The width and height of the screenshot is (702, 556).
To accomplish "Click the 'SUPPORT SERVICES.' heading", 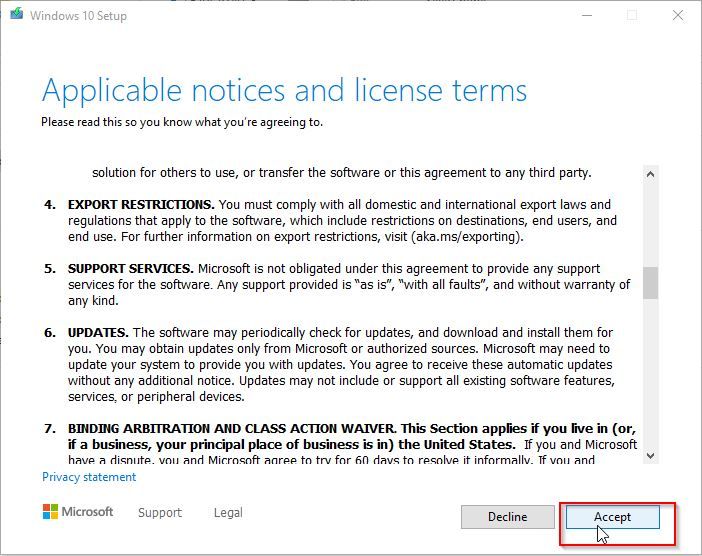I will 130,269.
